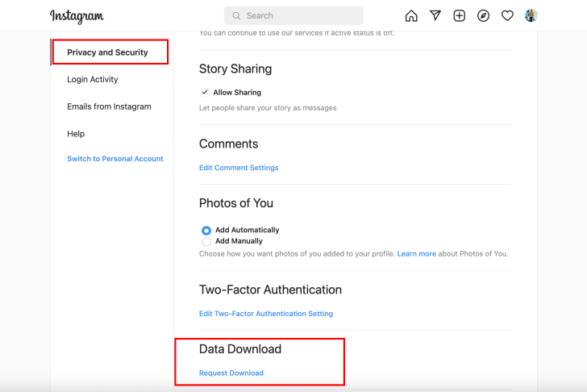Click the Data Download heading

pos(240,349)
